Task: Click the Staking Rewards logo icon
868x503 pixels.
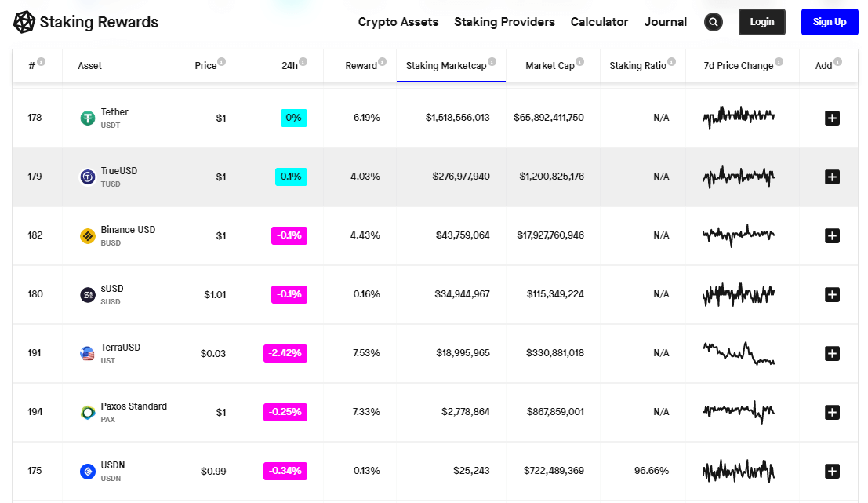Action: [x=24, y=22]
